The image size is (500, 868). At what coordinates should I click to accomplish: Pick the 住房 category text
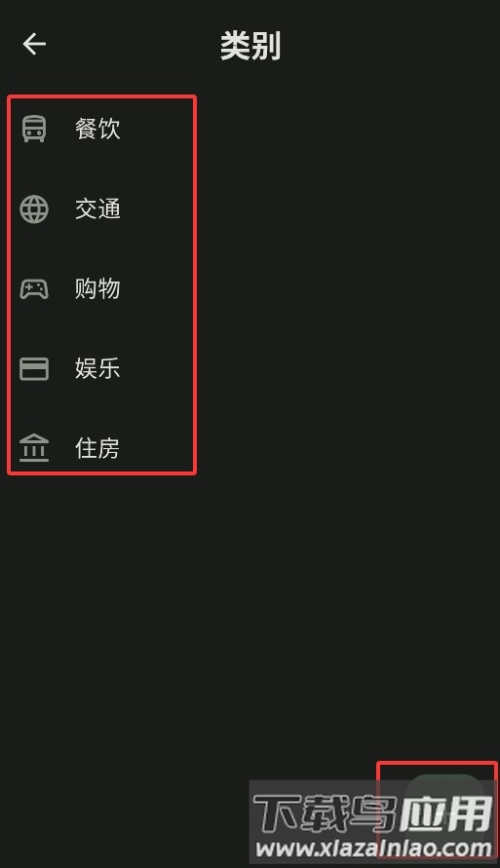tap(97, 448)
